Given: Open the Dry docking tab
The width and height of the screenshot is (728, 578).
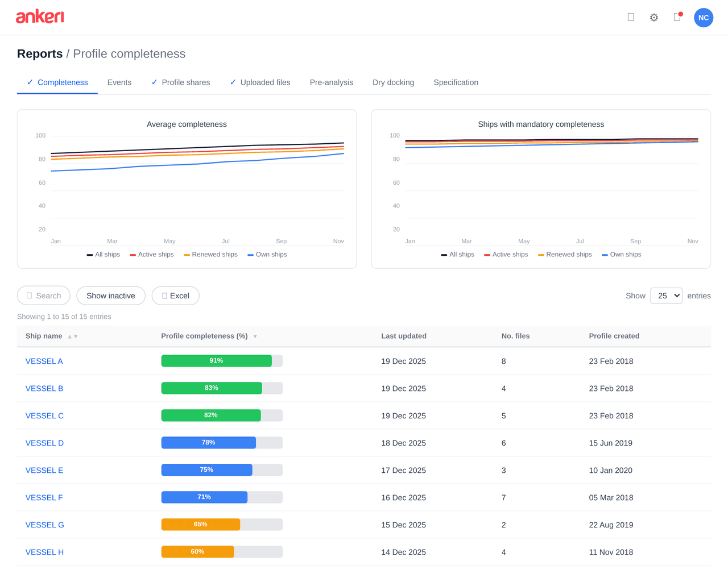Looking at the screenshot, I should click(393, 82).
